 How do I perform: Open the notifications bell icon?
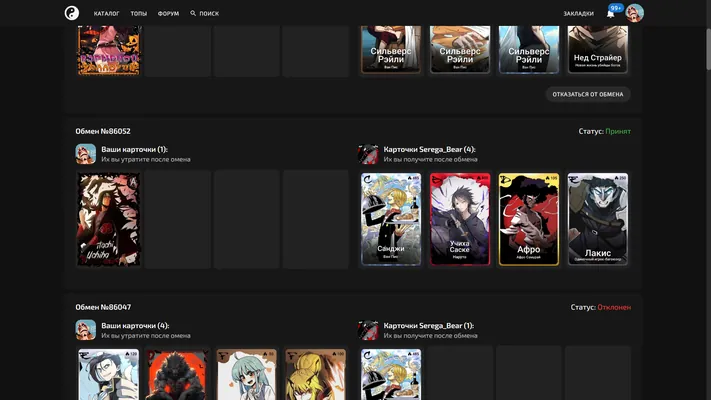(x=611, y=14)
